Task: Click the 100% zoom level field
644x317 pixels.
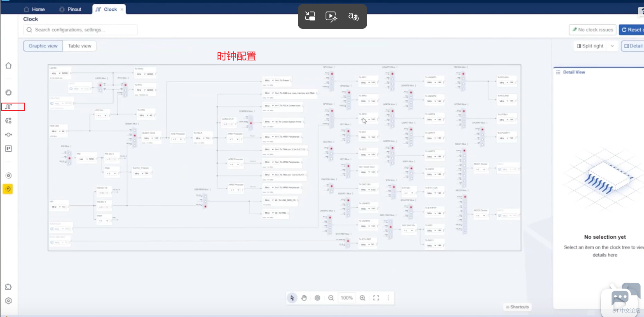Action: [347, 298]
